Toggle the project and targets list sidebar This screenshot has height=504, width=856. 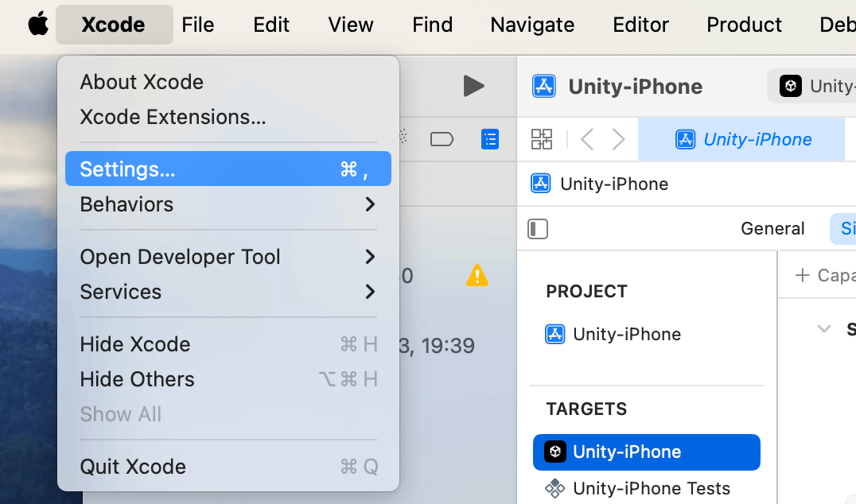point(538,228)
